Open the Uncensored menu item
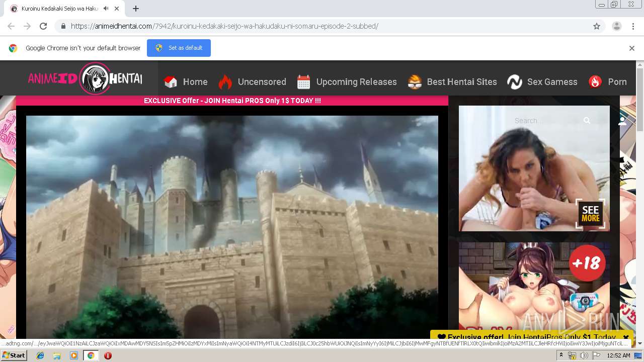This screenshot has width=644, height=362. [252, 82]
